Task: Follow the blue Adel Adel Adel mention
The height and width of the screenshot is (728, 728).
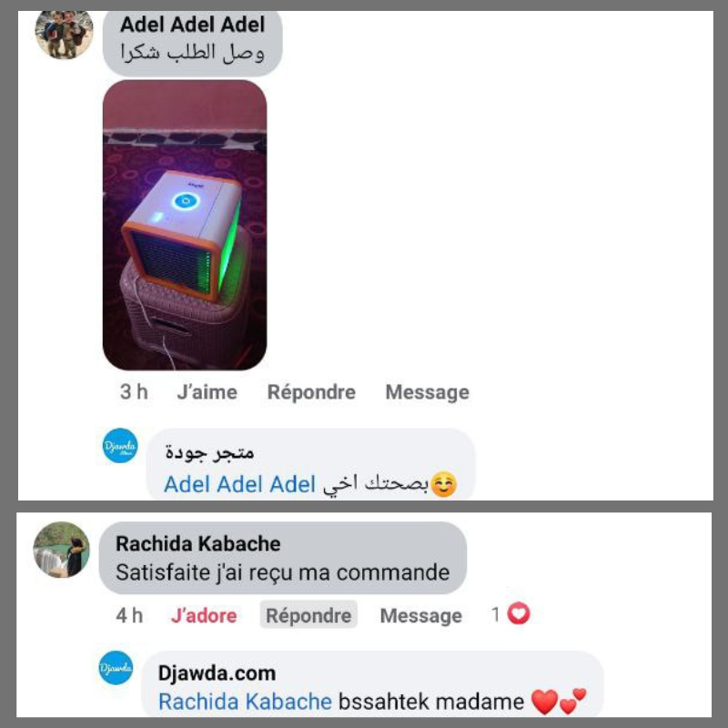Action: (239, 484)
